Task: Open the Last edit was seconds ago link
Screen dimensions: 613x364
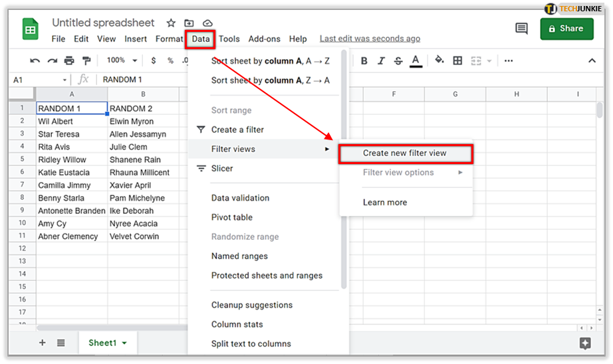Action: [370, 39]
